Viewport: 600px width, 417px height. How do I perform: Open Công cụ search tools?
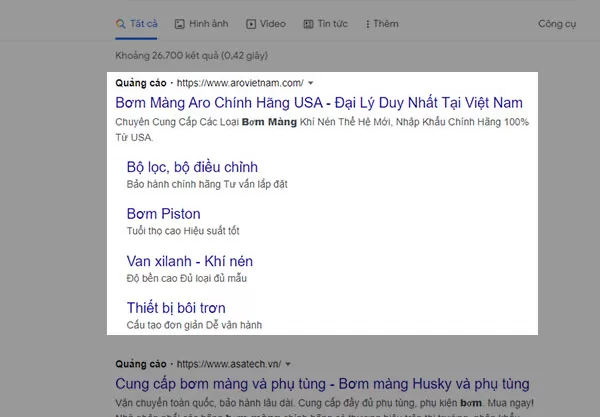pyautogui.click(x=557, y=24)
